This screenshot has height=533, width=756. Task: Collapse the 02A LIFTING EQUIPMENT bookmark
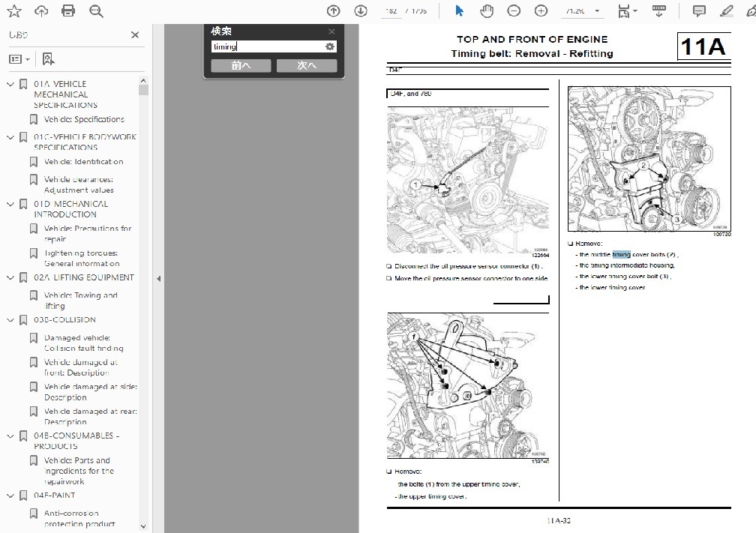10,278
